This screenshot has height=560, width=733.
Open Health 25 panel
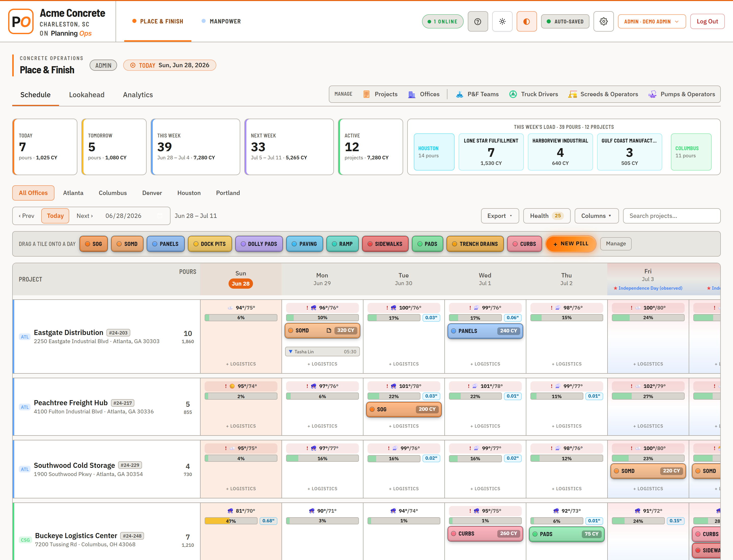coord(547,216)
